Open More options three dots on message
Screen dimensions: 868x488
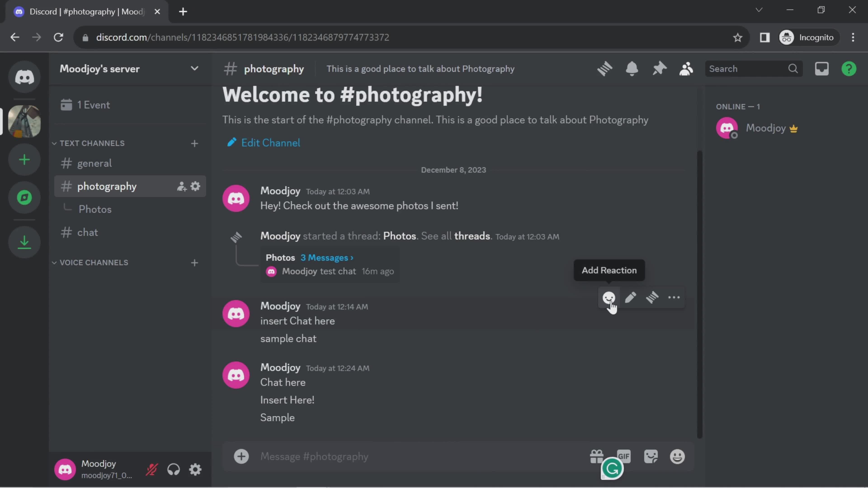(674, 297)
